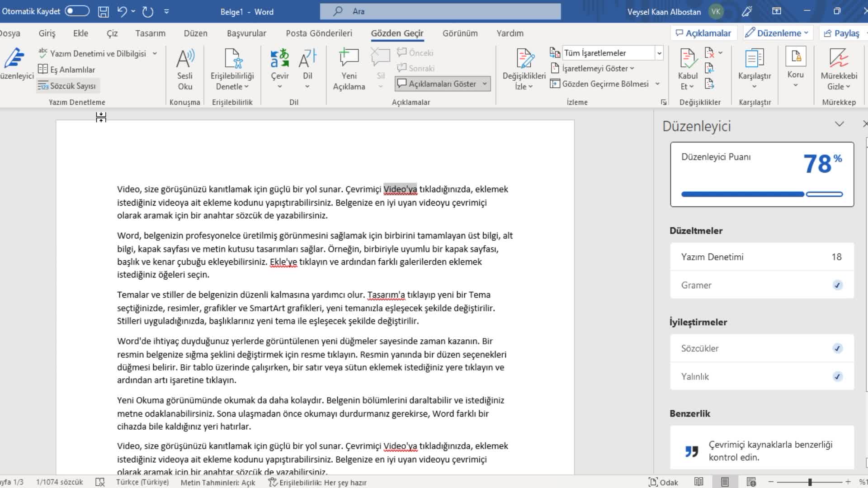This screenshot has height=488, width=868.
Task: Click the proofing status bar icon
Action: click(100, 482)
